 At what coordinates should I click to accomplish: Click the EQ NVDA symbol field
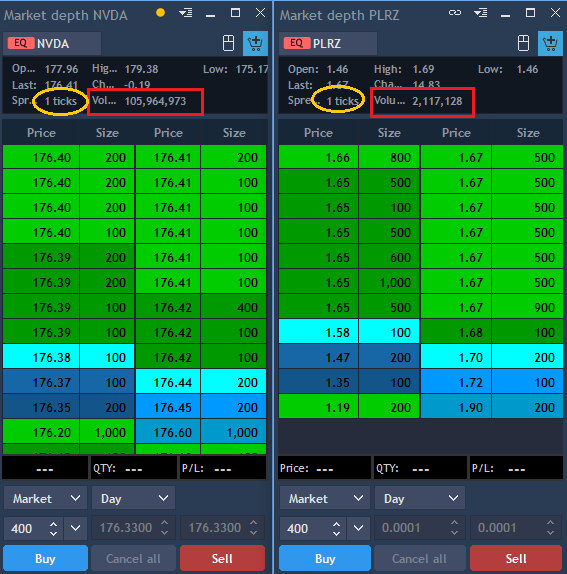(x=52, y=44)
